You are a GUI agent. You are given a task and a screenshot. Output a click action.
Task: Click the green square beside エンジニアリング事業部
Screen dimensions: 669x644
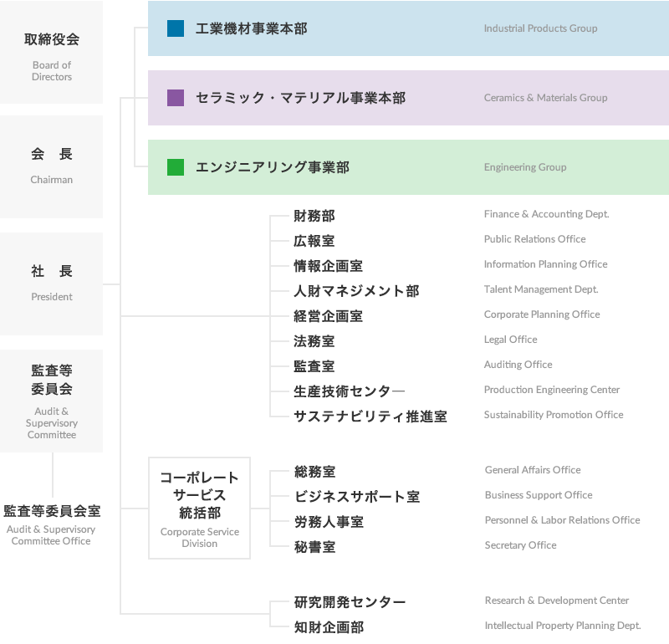tap(176, 167)
